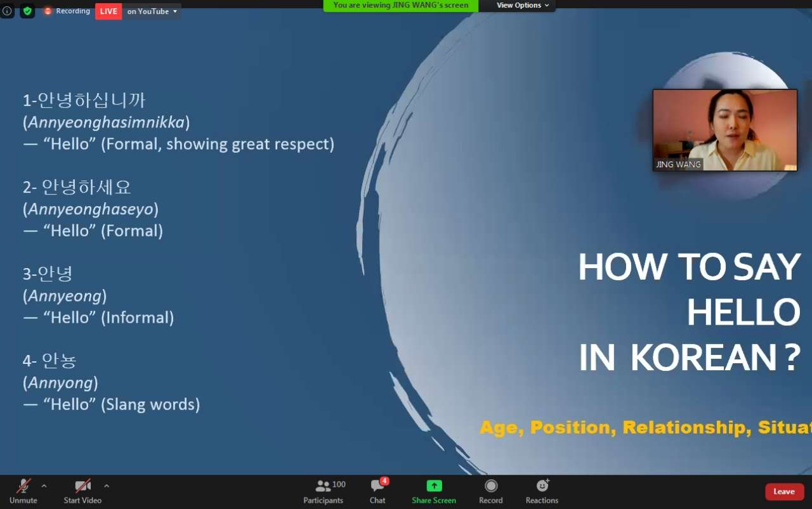Click the red Recording indicator
Image resolution: width=812 pixels, height=509 pixels.
click(x=67, y=11)
